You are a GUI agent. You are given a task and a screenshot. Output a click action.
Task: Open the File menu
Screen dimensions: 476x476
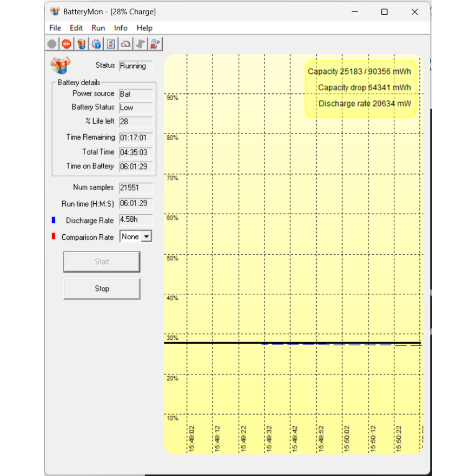(55, 28)
